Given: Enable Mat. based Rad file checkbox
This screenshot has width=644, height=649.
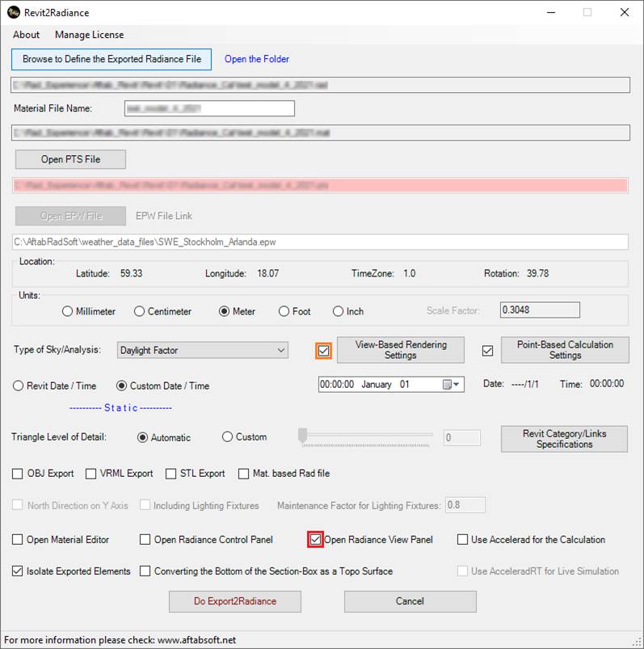Looking at the screenshot, I should point(243,474).
